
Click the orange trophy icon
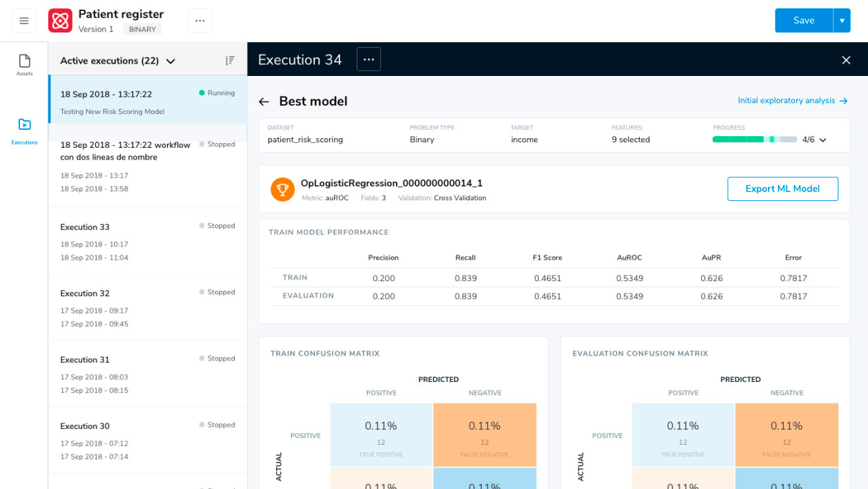pyautogui.click(x=282, y=189)
